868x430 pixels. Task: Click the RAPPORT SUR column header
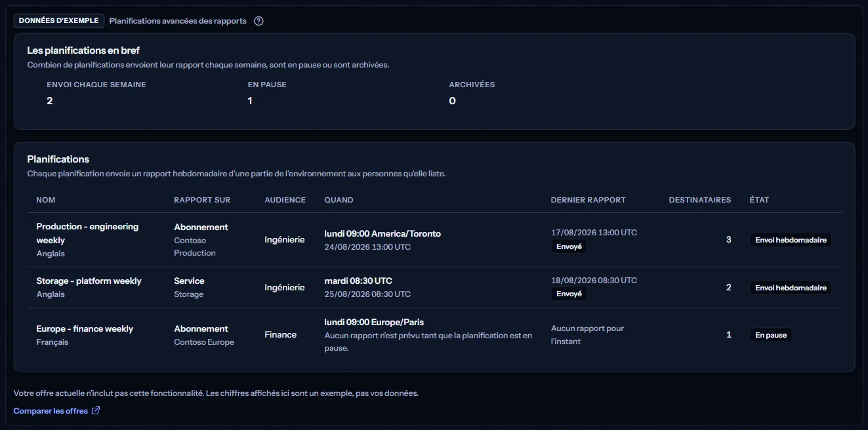tap(202, 200)
